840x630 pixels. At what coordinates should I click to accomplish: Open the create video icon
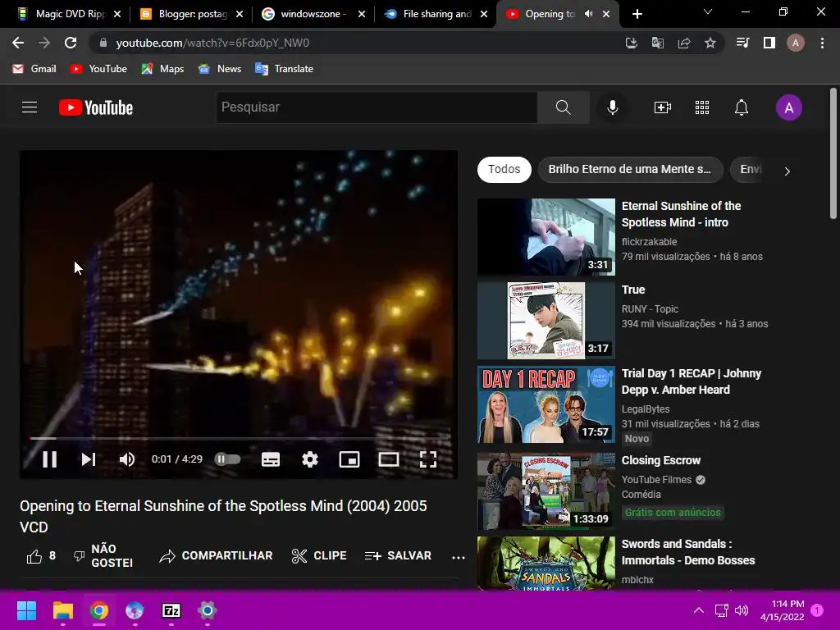point(663,107)
